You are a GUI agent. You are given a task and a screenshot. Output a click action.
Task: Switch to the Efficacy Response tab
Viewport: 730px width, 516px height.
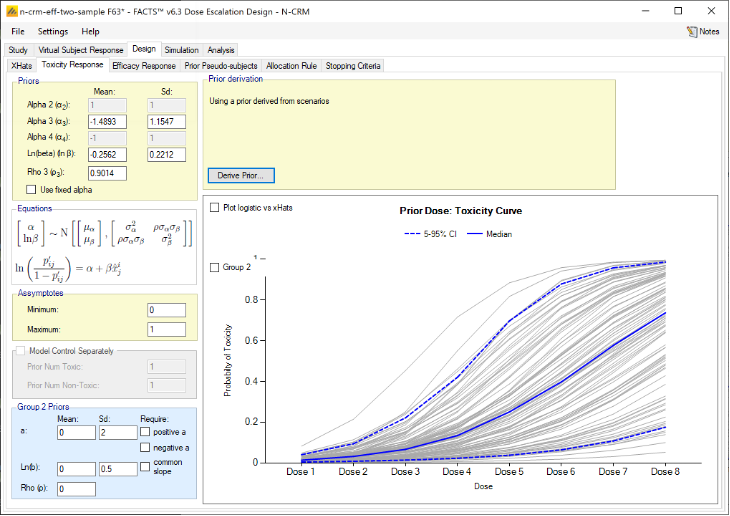[x=144, y=66]
